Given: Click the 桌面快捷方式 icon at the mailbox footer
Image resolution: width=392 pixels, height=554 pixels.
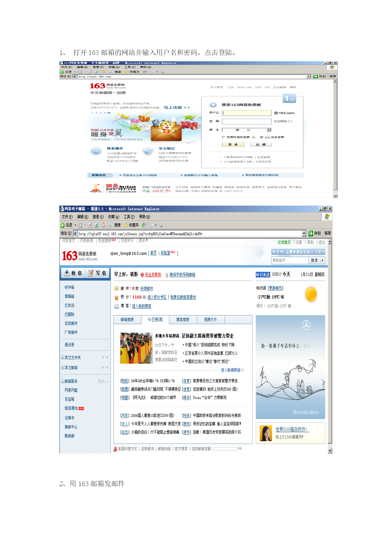Looking at the screenshot, I should 115,449.
